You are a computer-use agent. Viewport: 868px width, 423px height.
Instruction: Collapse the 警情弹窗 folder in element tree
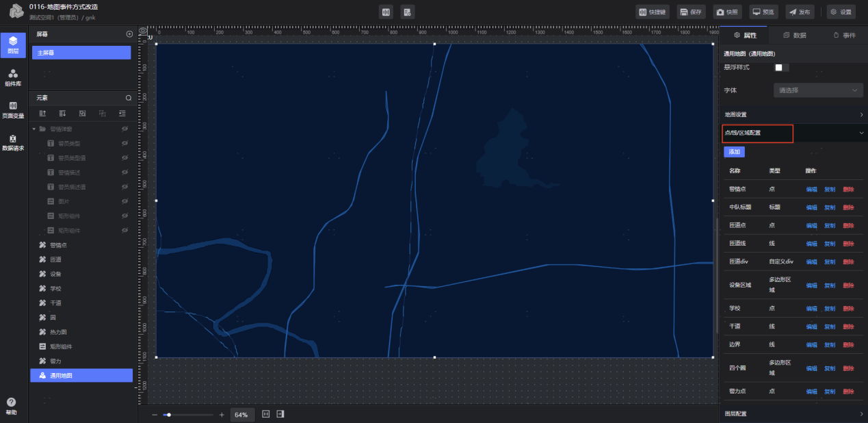tap(34, 129)
